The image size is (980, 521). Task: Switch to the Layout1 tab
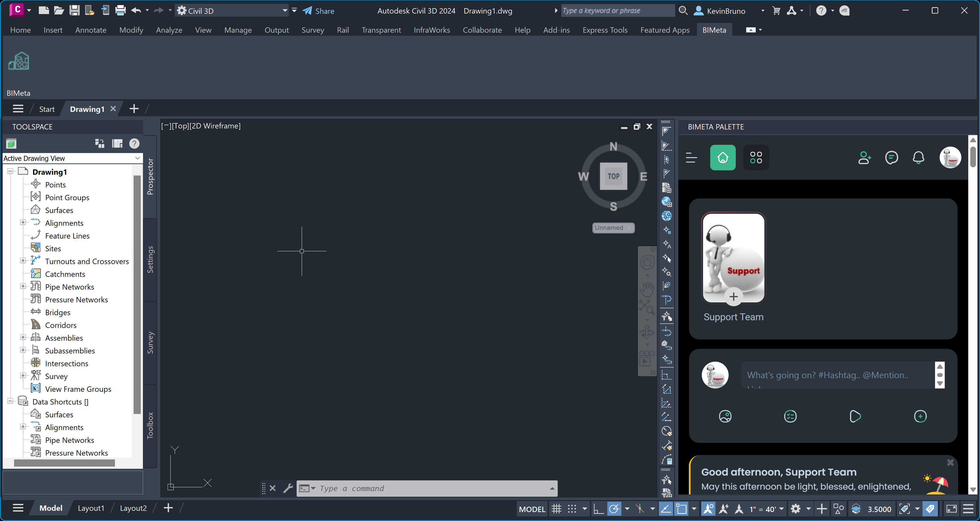click(x=91, y=508)
